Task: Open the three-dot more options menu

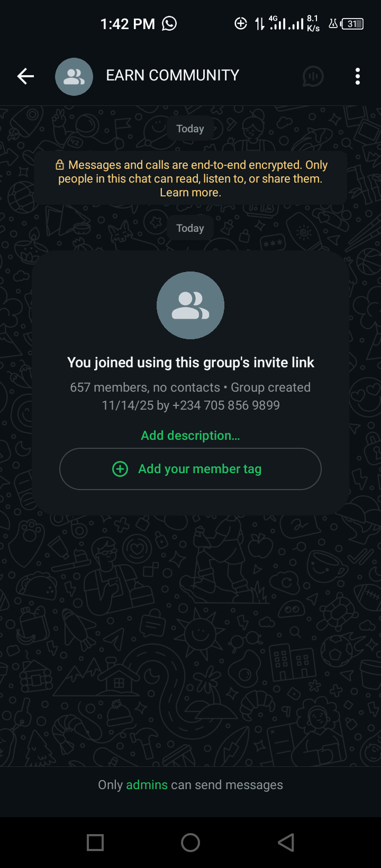Action: pyautogui.click(x=358, y=76)
